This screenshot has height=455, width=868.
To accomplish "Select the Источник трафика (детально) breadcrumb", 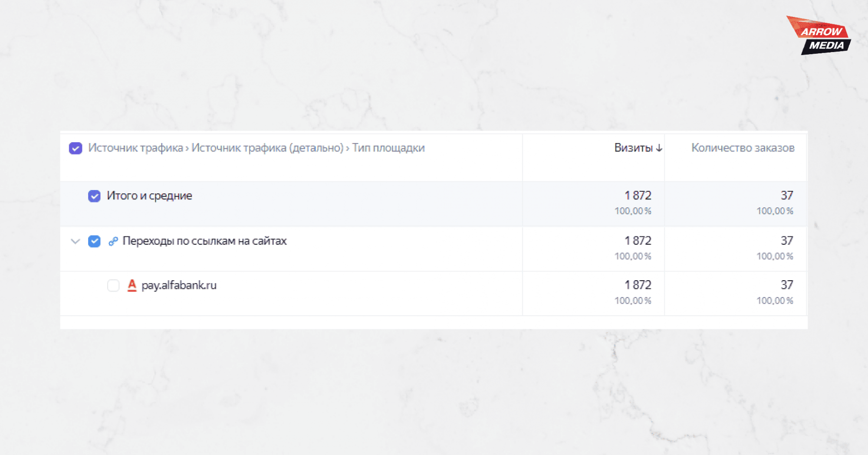I will tap(267, 148).
